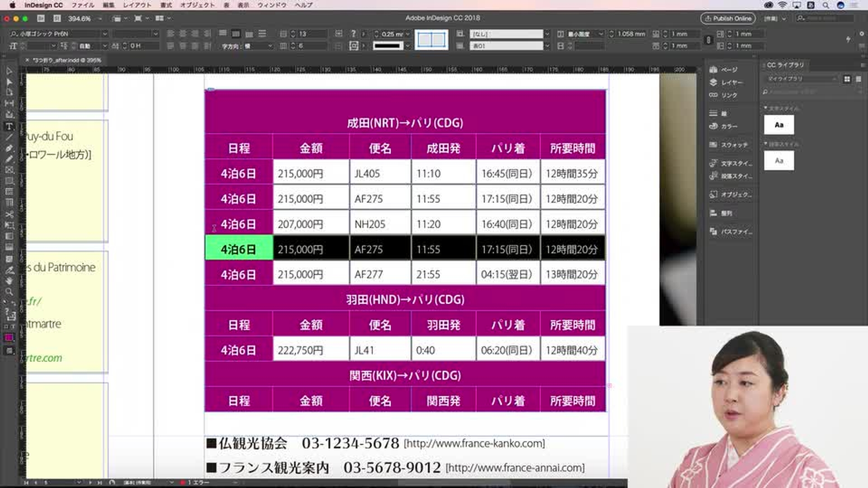This screenshot has width=868, height=488.
Task: Collapse the character styles library section
Action: point(766,108)
